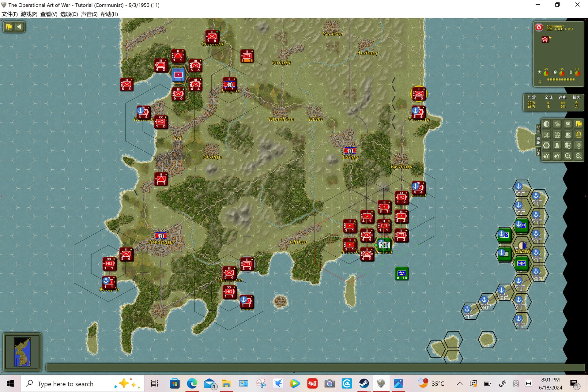This screenshot has height=392, width=588.
Task: Click the back arrow button top-left
Action: 19,27
